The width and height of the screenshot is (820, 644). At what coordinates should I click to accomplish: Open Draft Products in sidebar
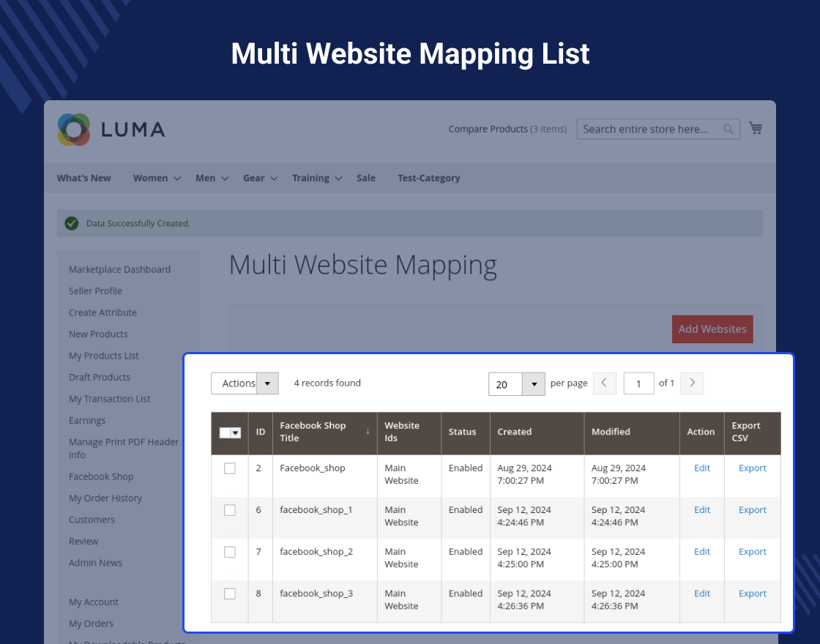click(x=100, y=378)
